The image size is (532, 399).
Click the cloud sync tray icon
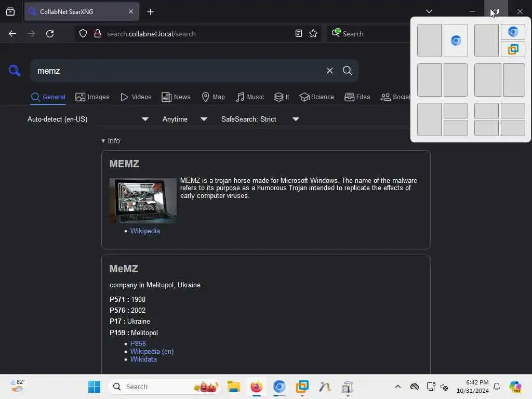[414, 387]
